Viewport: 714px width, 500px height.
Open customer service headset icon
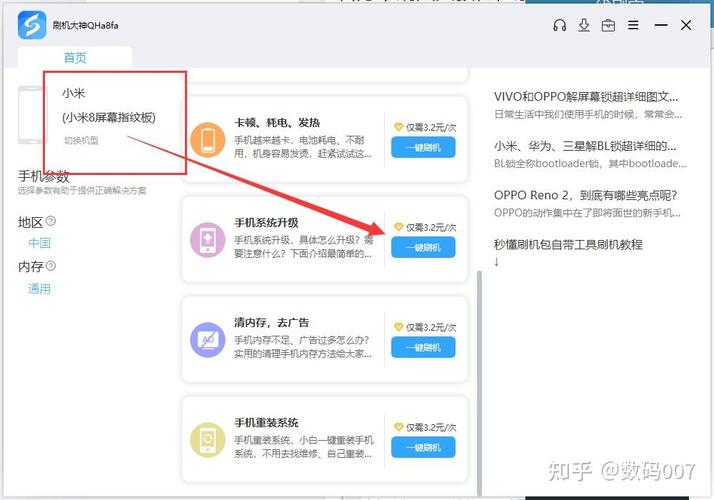560,25
